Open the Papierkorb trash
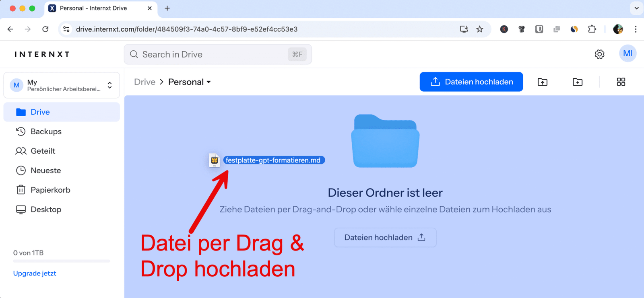The image size is (644, 298). pos(62,190)
